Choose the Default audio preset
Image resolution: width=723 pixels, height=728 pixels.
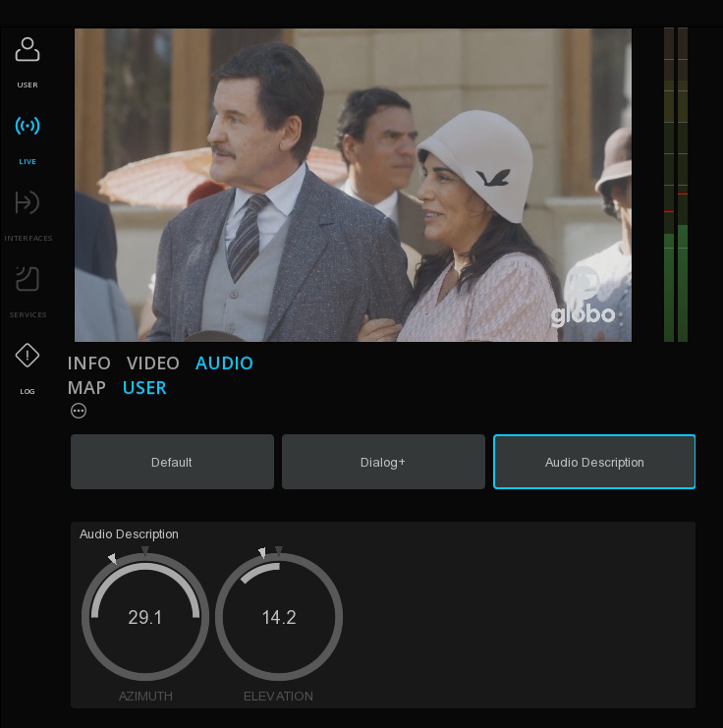(x=172, y=462)
